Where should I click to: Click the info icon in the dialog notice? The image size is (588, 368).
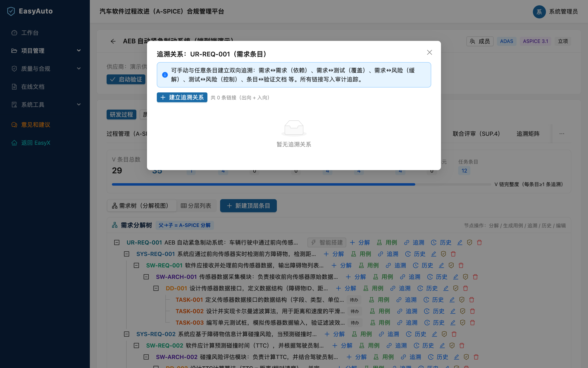pyautogui.click(x=165, y=75)
